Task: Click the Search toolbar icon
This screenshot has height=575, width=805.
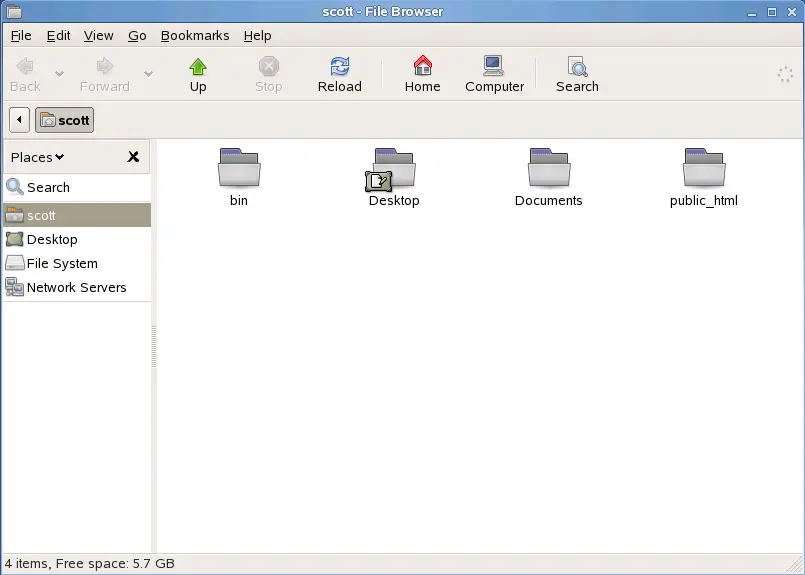Action: (577, 74)
